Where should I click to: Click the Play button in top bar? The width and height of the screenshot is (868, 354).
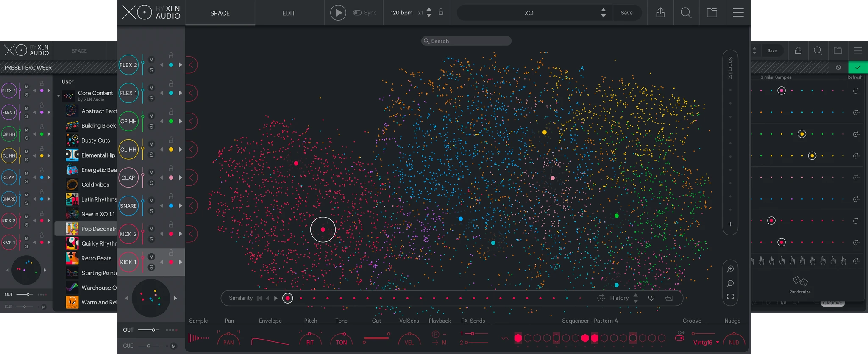click(x=338, y=13)
